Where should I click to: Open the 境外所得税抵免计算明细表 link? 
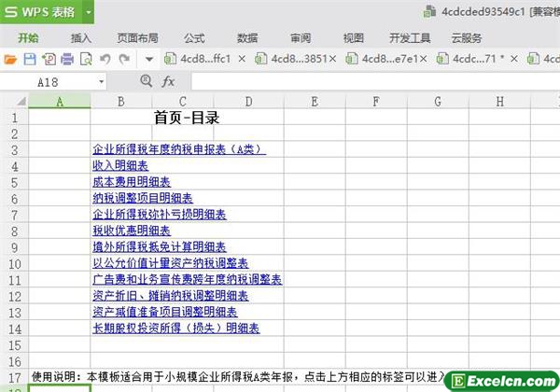click(x=160, y=246)
